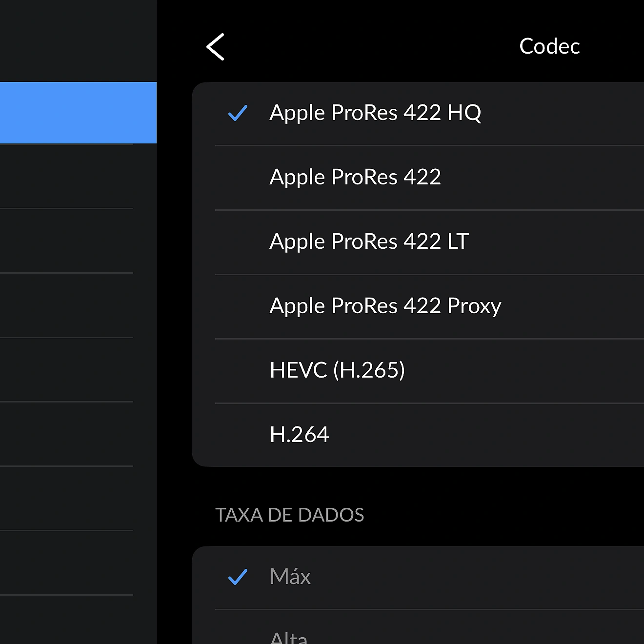This screenshot has width=644, height=644.
Task: Pick the Apple ProRes 422 Proxy codec
Action: [385, 306]
